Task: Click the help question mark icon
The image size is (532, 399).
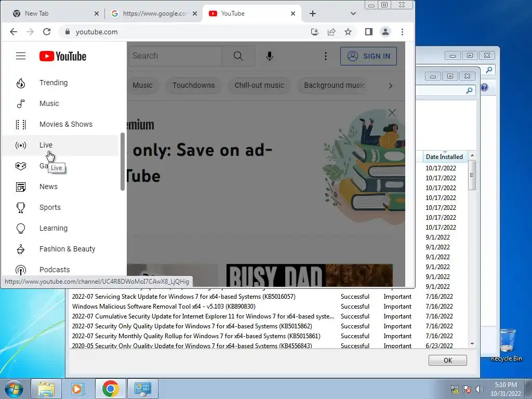Action: point(485,87)
